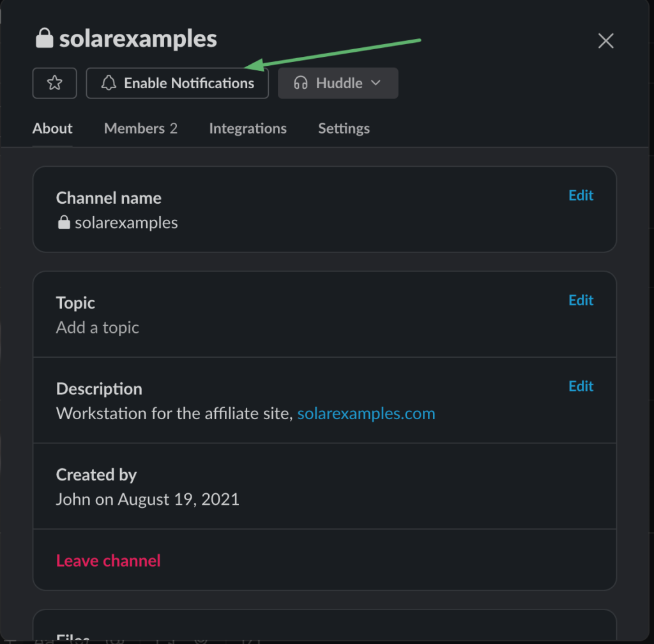Edit the channel topic
The image size is (654, 644).
point(581,300)
